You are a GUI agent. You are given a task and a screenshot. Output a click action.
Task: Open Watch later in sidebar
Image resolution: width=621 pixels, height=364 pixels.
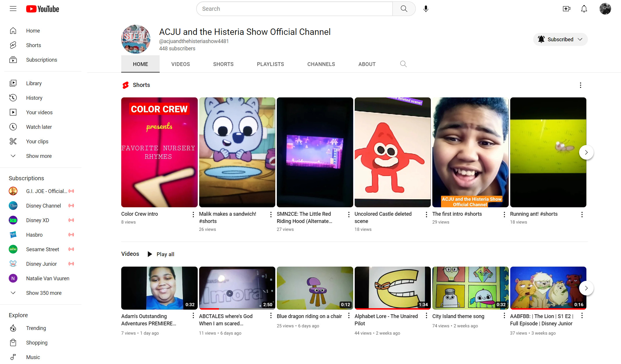point(39,127)
